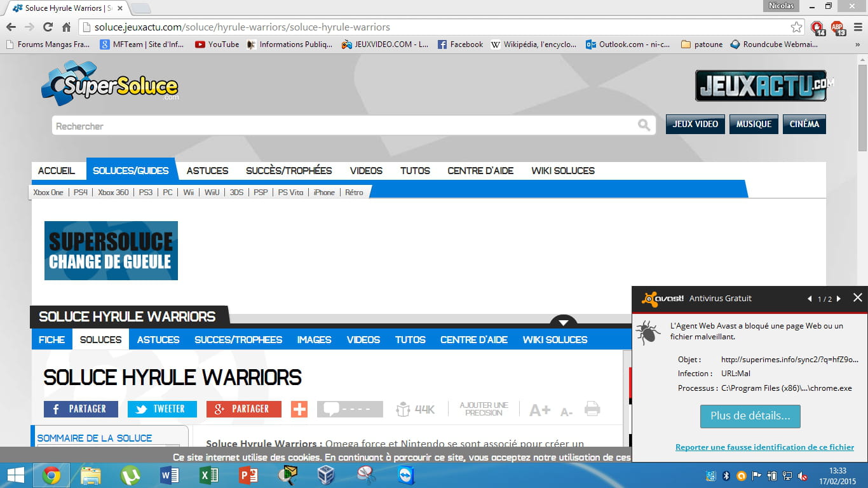
Task: Click the Supersoluce change de gueule banner
Action: click(111, 250)
